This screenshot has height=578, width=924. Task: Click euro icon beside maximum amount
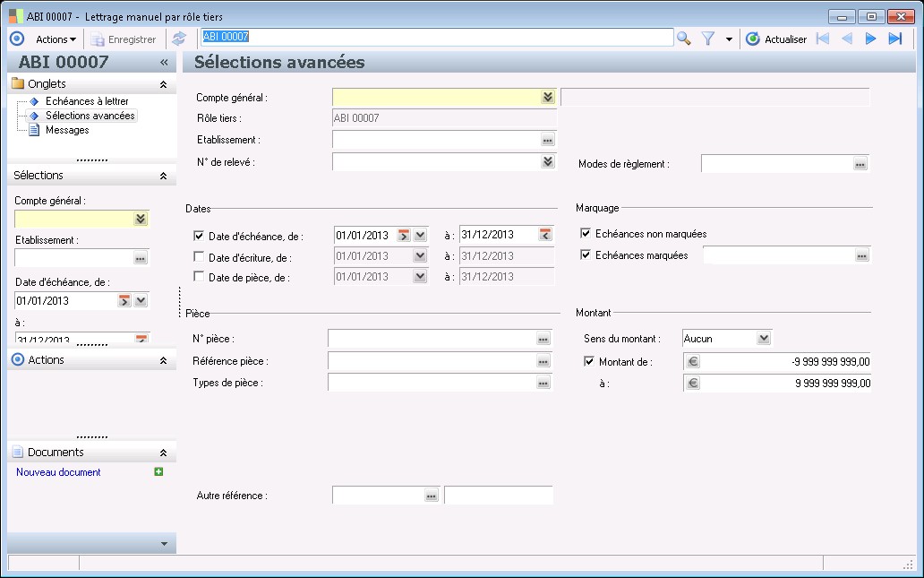coord(693,383)
